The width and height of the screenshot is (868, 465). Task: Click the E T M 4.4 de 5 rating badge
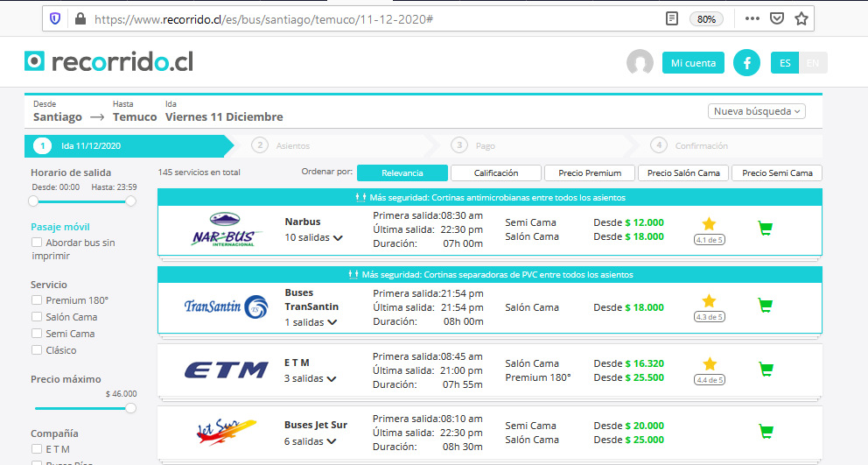point(710,380)
